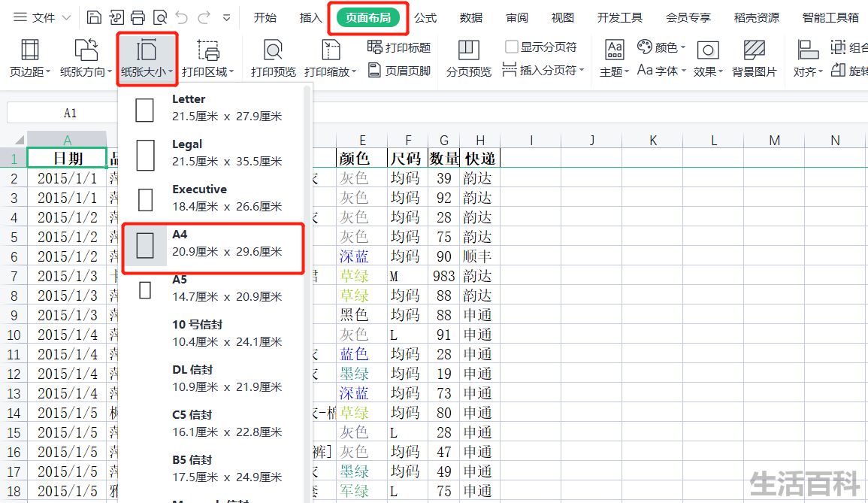Open the 插入分页符 dropdown

tap(543, 70)
